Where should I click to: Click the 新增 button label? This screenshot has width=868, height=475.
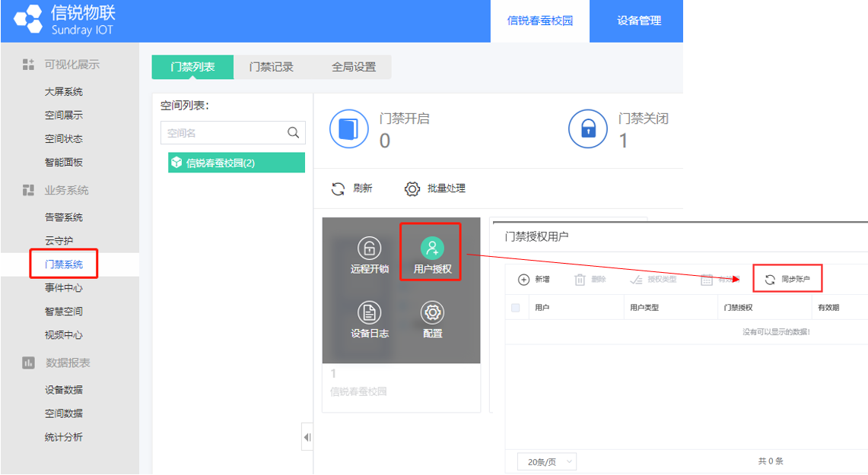(542, 280)
